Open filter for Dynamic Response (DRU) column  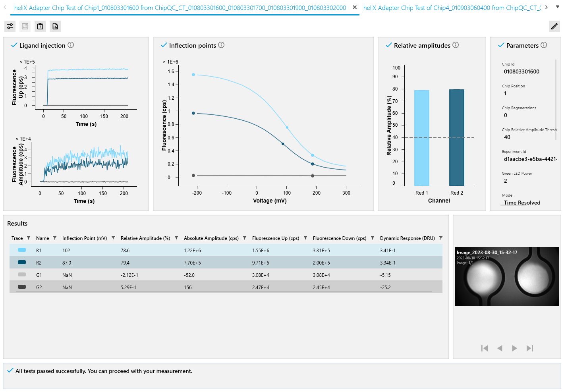(x=441, y=238)
